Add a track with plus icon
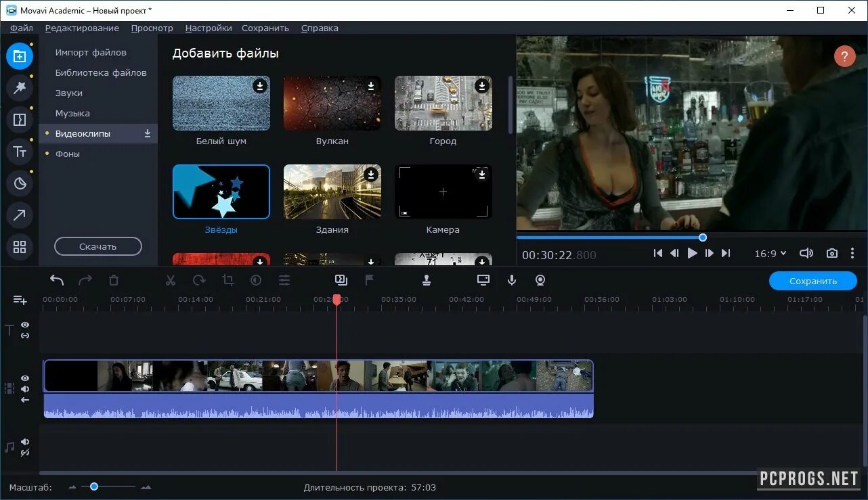This screenshot has width=868, height=500. [x=20, y=300]
